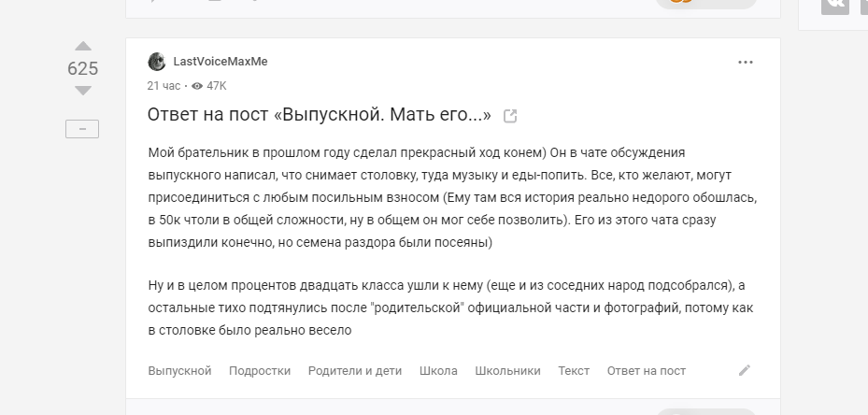Click the «21 час» post timestamp

(164, 86)
